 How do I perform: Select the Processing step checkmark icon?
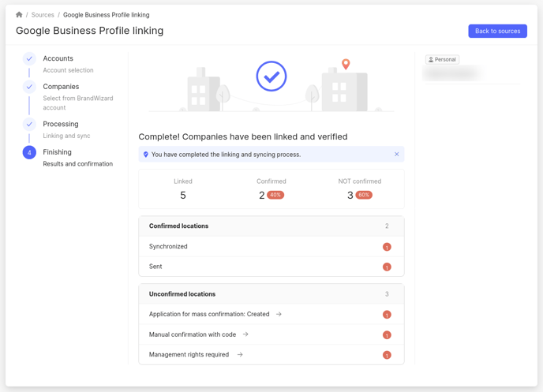click(x=29, y=124)
